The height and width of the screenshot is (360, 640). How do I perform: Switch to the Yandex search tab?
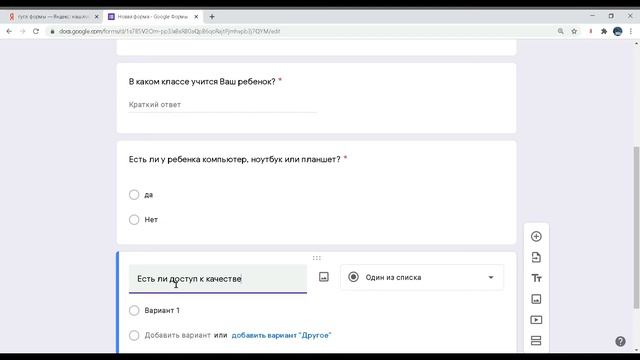52,17
